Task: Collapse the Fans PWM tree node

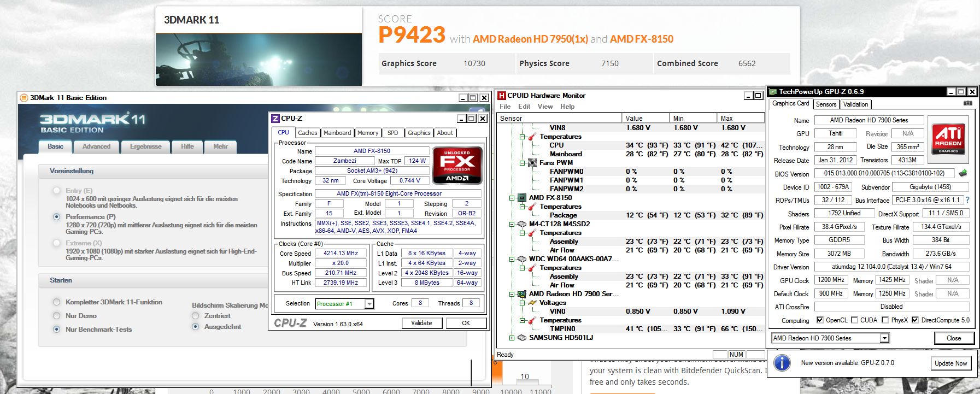Action: [522, 163]
